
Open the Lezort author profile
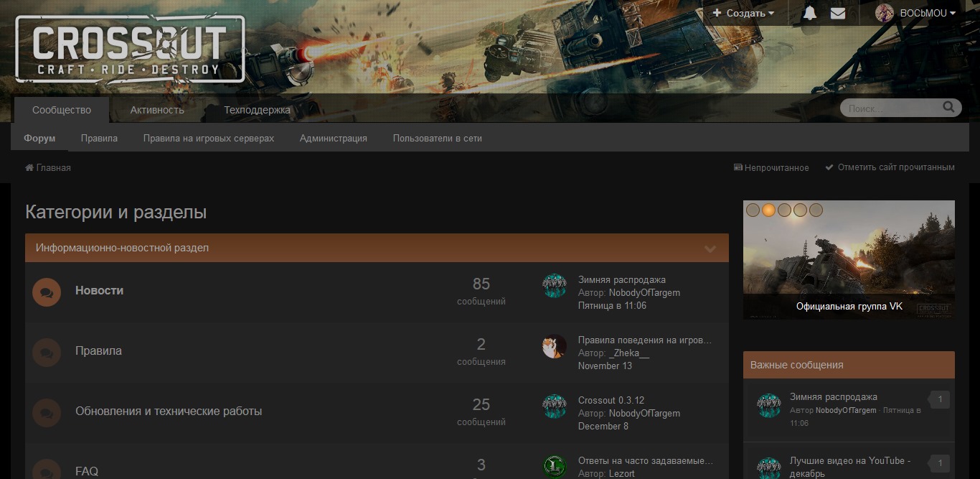(x=622, y=473)
